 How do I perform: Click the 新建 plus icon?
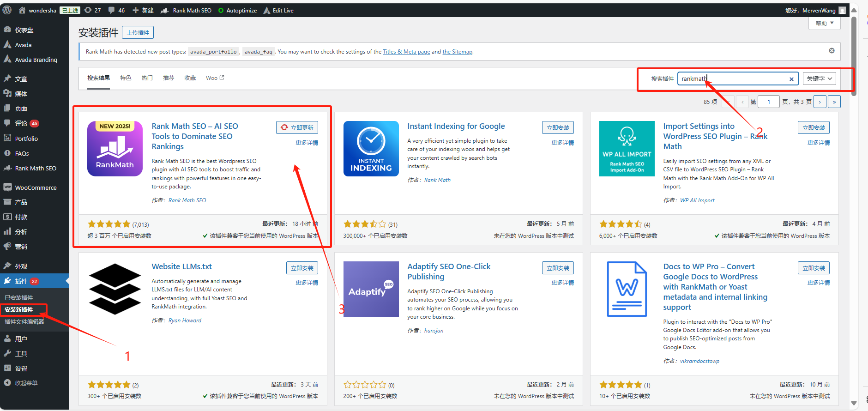point(135,10)
